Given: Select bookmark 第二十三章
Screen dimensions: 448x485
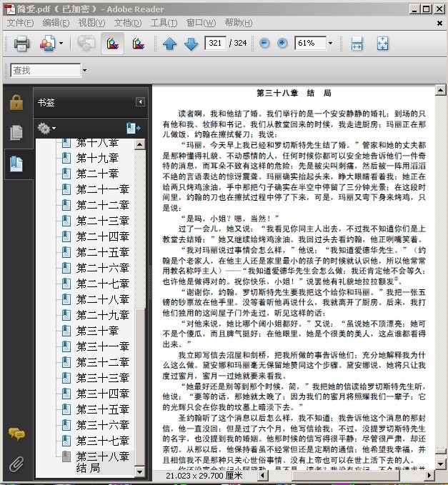Looking at the screenshot, I should tap(102, 221).
